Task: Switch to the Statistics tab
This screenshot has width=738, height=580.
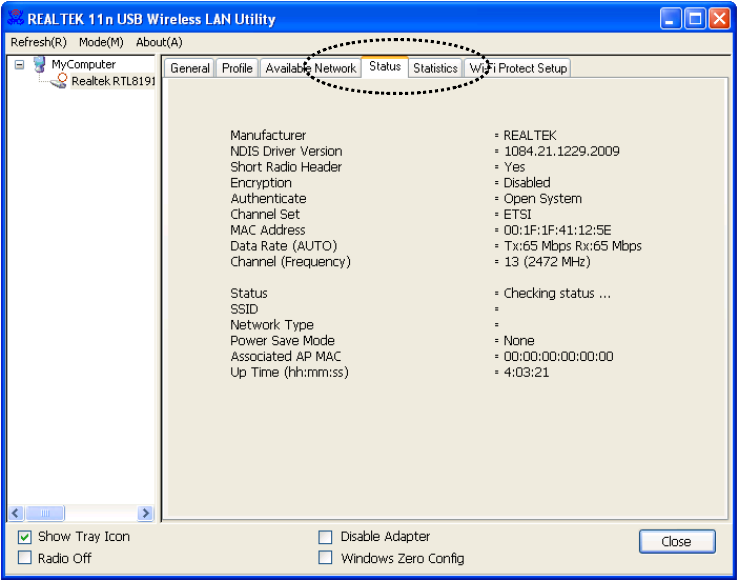Action: point(435,68)
